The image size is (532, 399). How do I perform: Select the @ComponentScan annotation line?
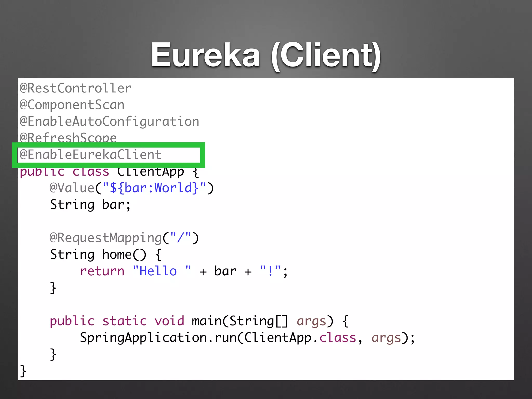pos(72,105)
